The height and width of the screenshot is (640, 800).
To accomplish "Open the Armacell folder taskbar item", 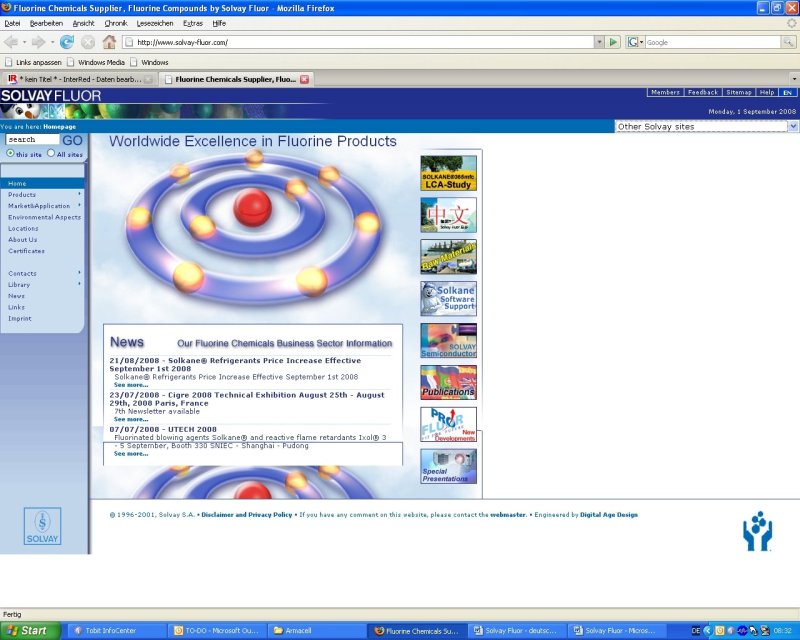I will click(x=316, y=631).
